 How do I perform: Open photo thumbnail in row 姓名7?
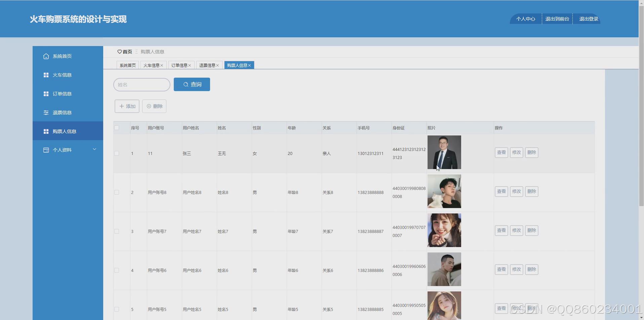pos(444,230)
